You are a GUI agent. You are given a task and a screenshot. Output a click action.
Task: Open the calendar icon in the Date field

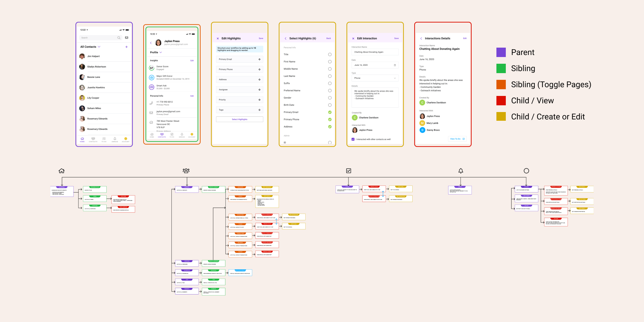coord(395,65)
